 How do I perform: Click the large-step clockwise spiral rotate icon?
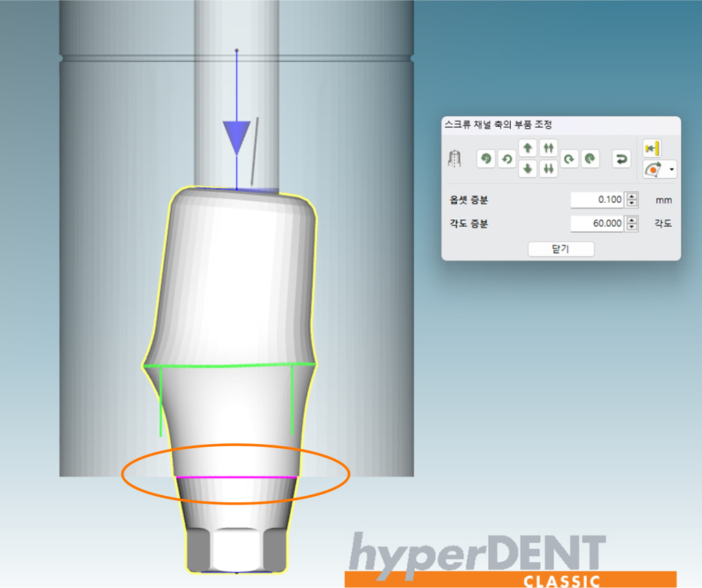(589, 159)
